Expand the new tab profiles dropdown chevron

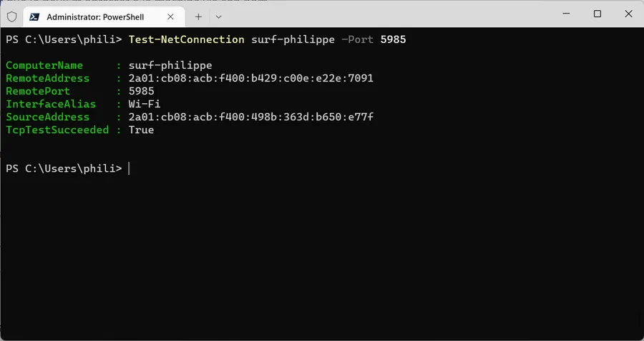click(218, 17)
